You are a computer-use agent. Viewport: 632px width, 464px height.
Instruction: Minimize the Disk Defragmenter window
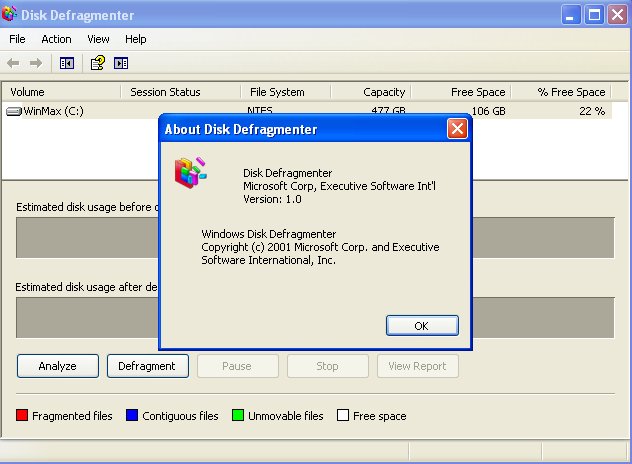(x=570, y=15)
